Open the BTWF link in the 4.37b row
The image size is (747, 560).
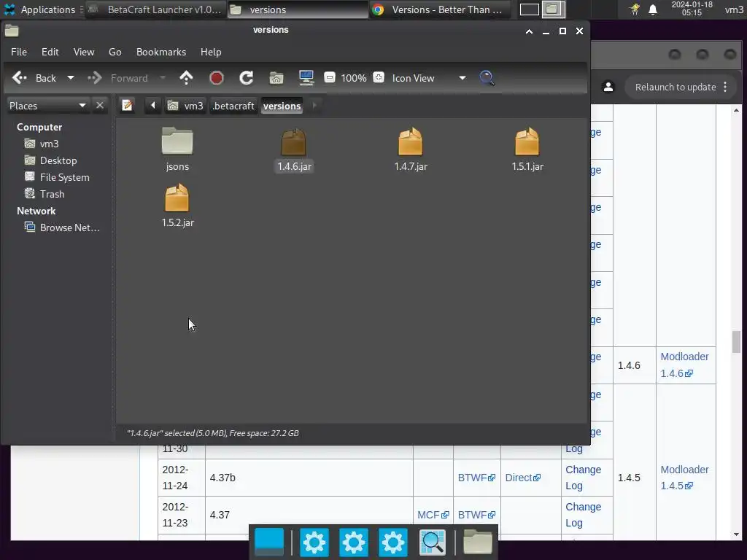coord(476,478)
